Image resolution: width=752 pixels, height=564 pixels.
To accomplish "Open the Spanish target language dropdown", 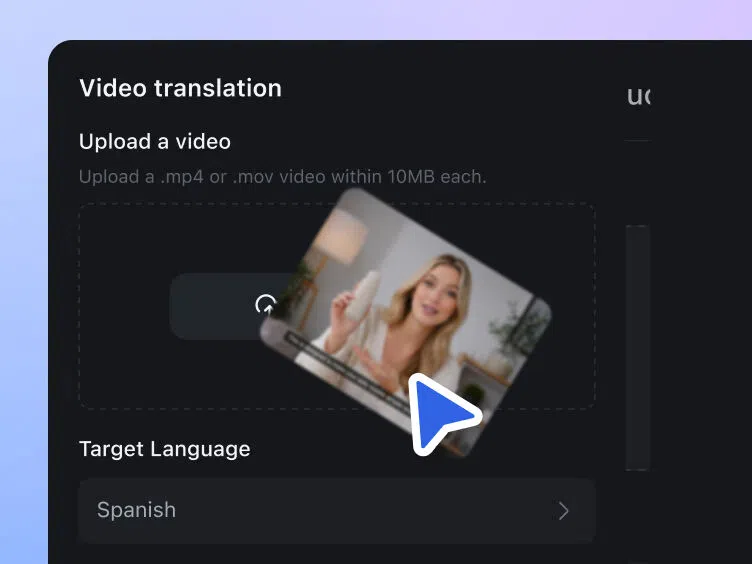I will (337, 510).
